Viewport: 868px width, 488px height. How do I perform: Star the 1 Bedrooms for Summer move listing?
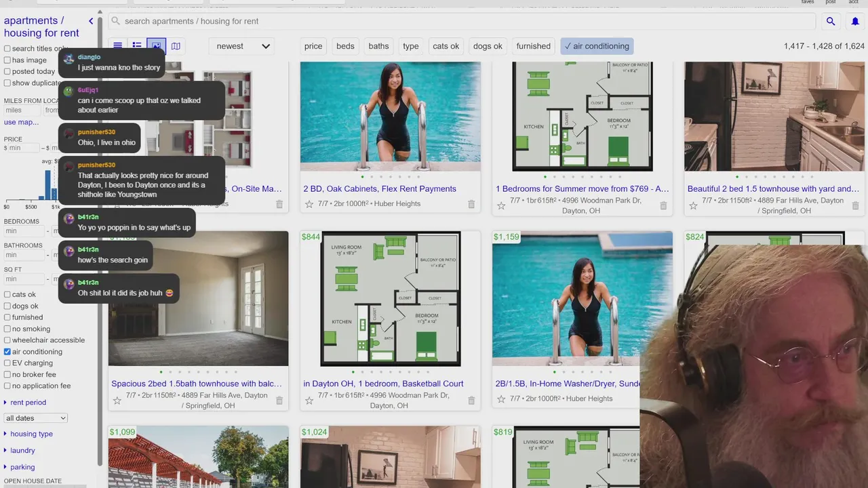(x=501, y=205)
